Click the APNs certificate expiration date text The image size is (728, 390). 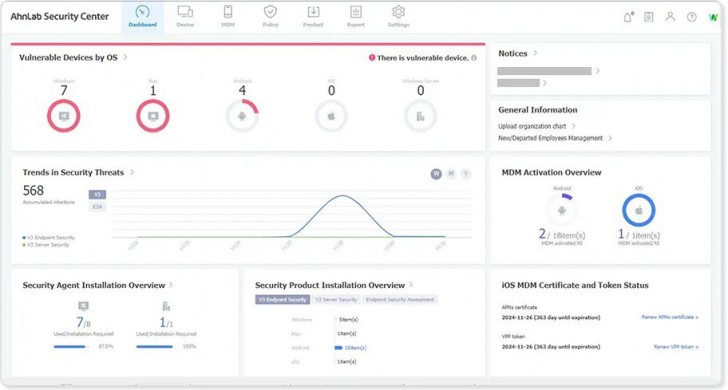point(551,318)
